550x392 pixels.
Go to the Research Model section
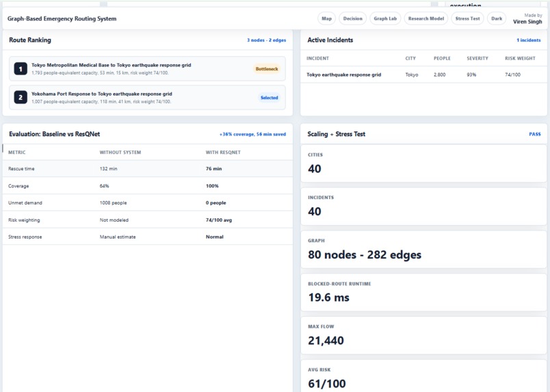(425, 18)
